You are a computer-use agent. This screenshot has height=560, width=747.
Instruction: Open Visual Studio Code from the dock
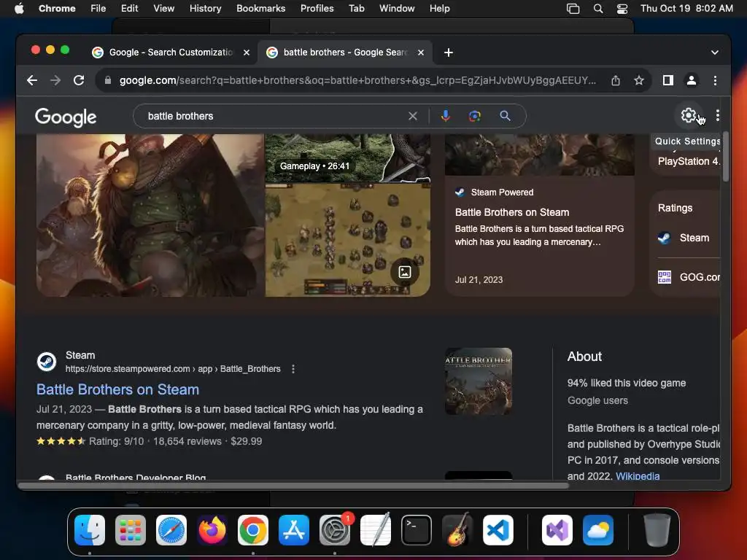click(x=498, y=530)
